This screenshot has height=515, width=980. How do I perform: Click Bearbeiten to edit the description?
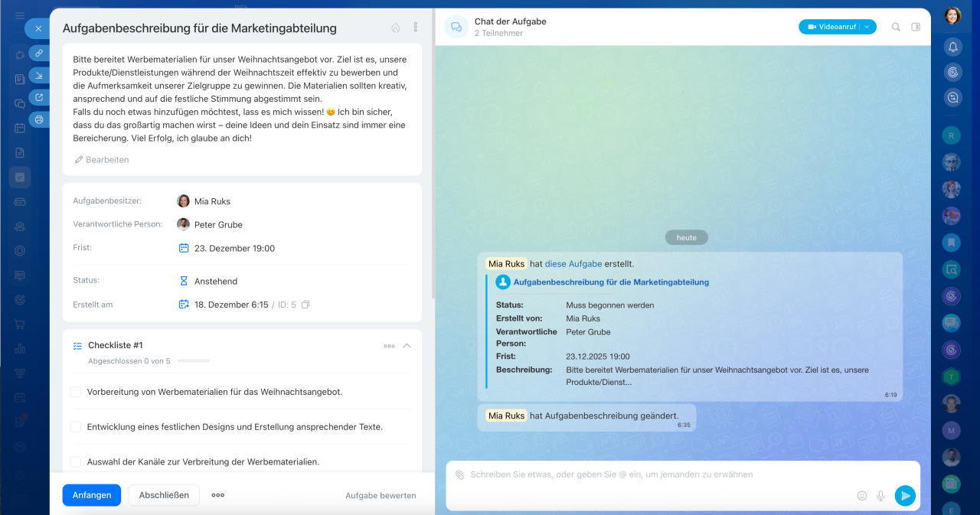102,160
